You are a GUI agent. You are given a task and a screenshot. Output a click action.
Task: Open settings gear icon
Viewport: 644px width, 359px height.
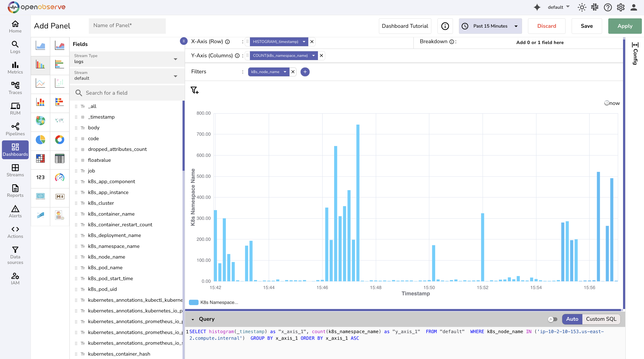[621, 7]
